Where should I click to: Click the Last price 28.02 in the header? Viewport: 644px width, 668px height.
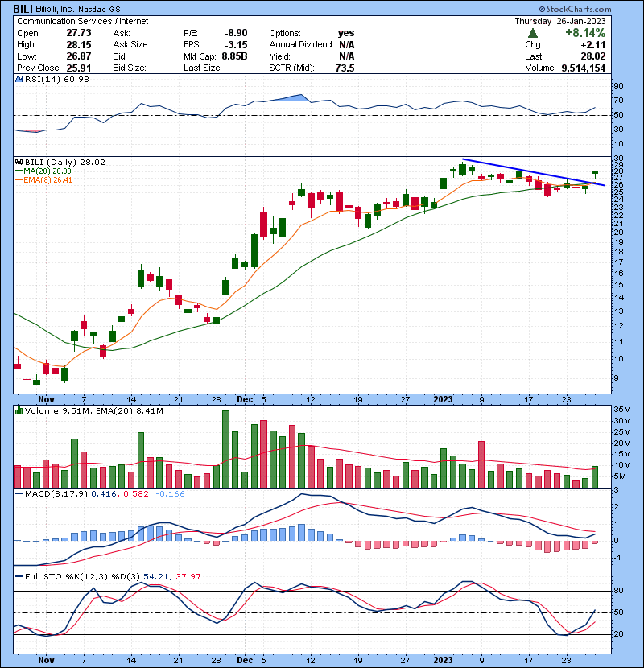[x=593, y=56]
